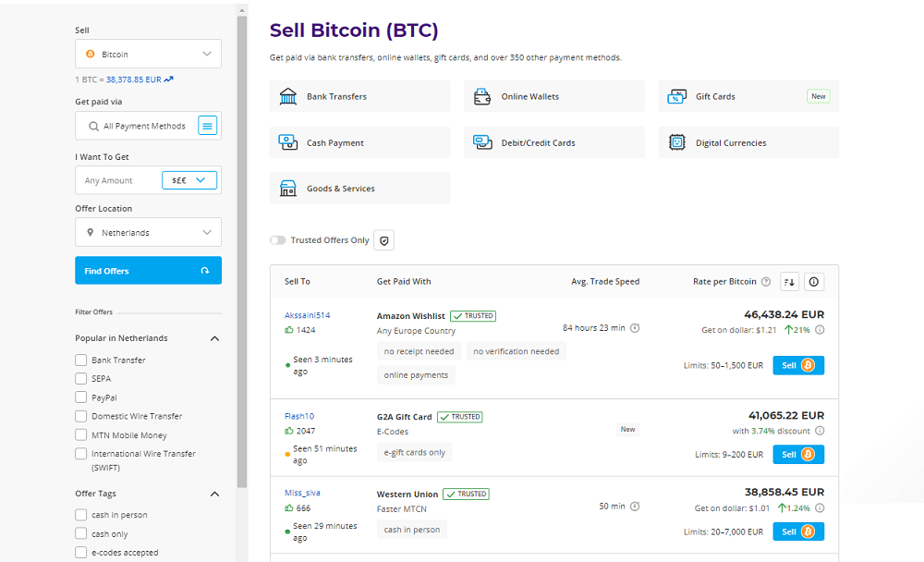Image resolution: width=924 pixels, height=562 pixels.
Task: Select the Debit/Credit Cards category
Action: (554, 142)
